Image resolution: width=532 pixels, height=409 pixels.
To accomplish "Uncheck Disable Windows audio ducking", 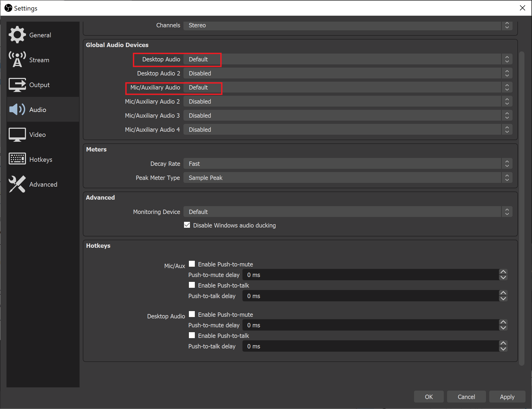I will click(187, 225).
